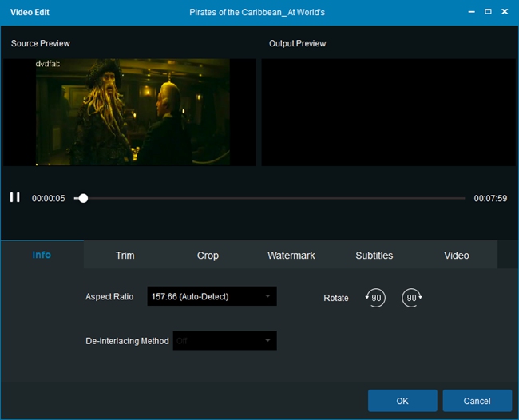Click the Output Preview pane
The height and width of the screenshot is (420, 519).
(388, 112)
